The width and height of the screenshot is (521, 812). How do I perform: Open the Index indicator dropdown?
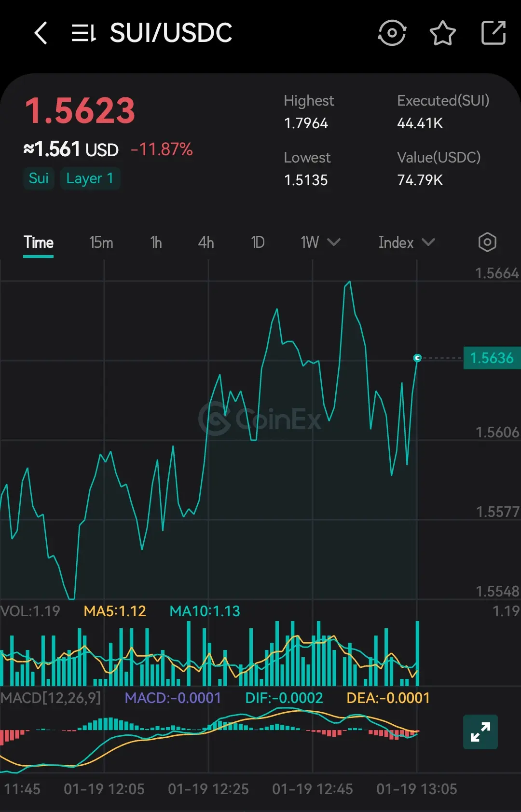[x=407, y=242]
